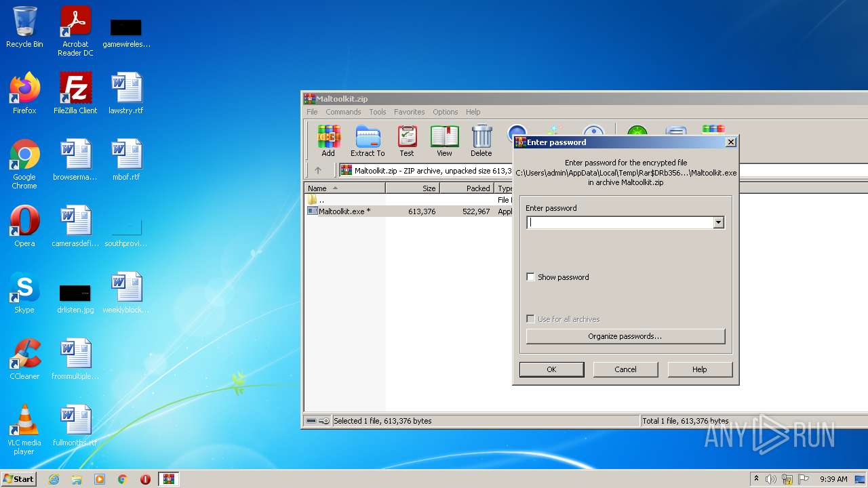Open the Firefox desktop icon
The image size is (868, 488).
(24, 94)
